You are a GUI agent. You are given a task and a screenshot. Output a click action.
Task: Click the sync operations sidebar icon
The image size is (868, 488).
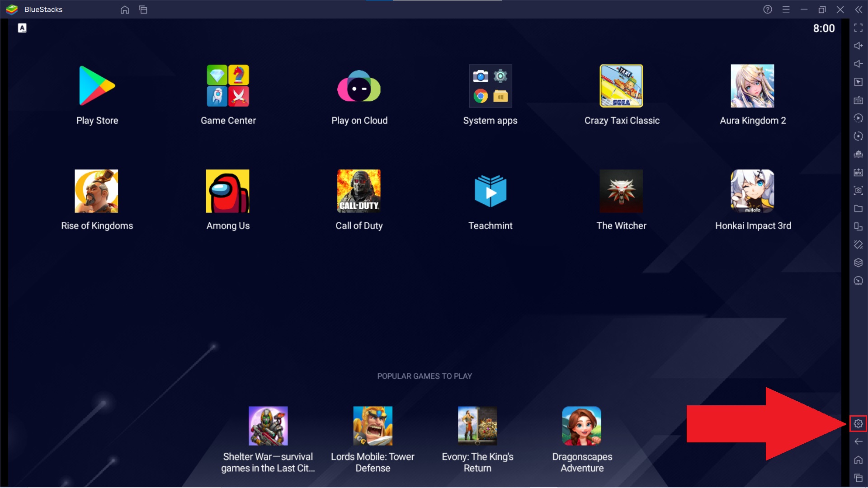(x=858, y=136)
